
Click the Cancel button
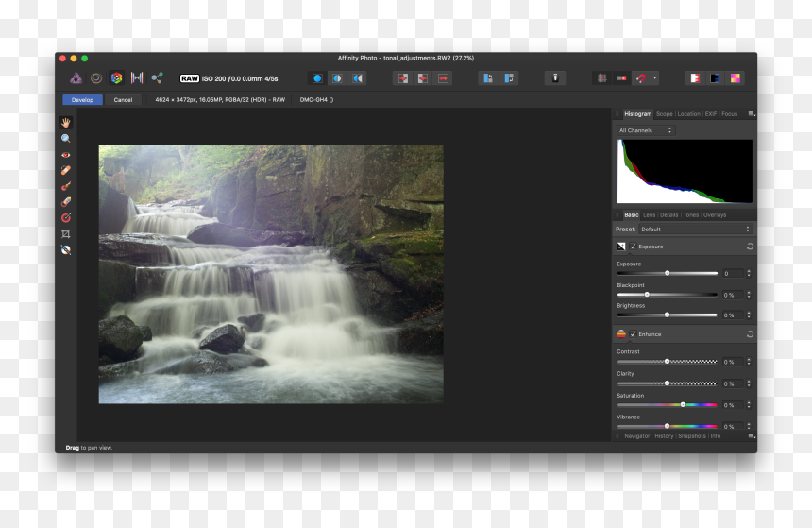(x=124, y=100)
